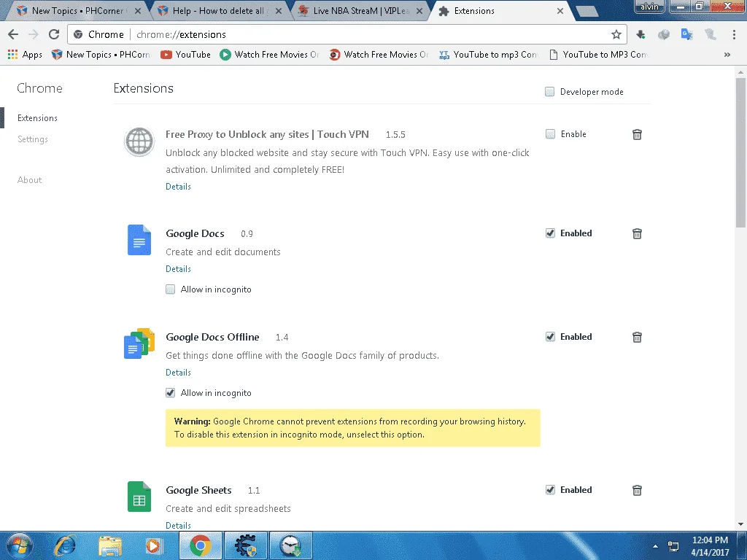Click the Google Translate extension icon

coord(686,34)
